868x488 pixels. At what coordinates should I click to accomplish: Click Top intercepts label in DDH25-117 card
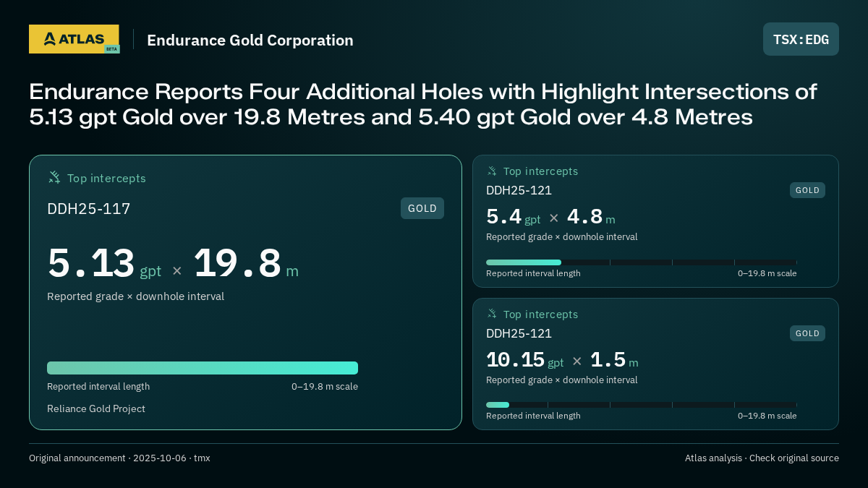[106, 178]
